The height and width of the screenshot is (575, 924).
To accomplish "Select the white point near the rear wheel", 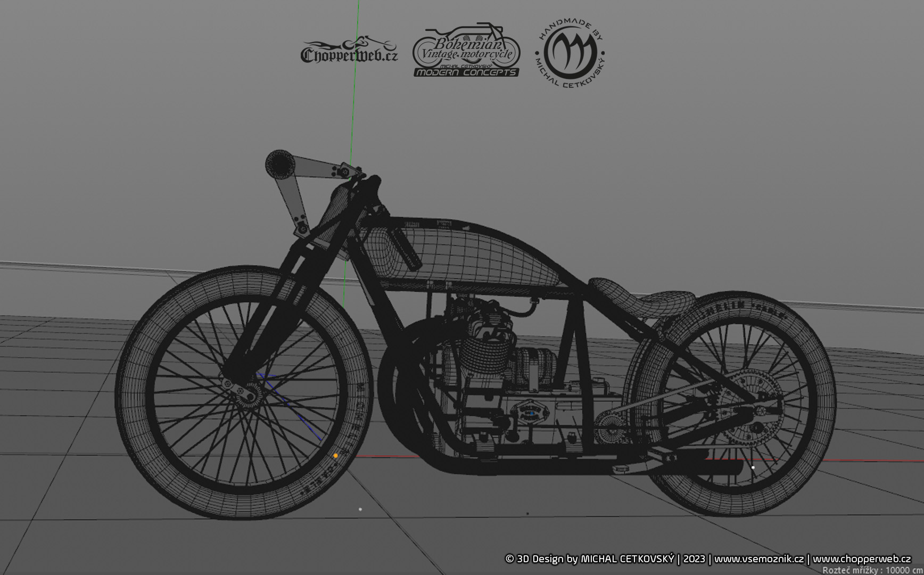I will coord(753,467).
